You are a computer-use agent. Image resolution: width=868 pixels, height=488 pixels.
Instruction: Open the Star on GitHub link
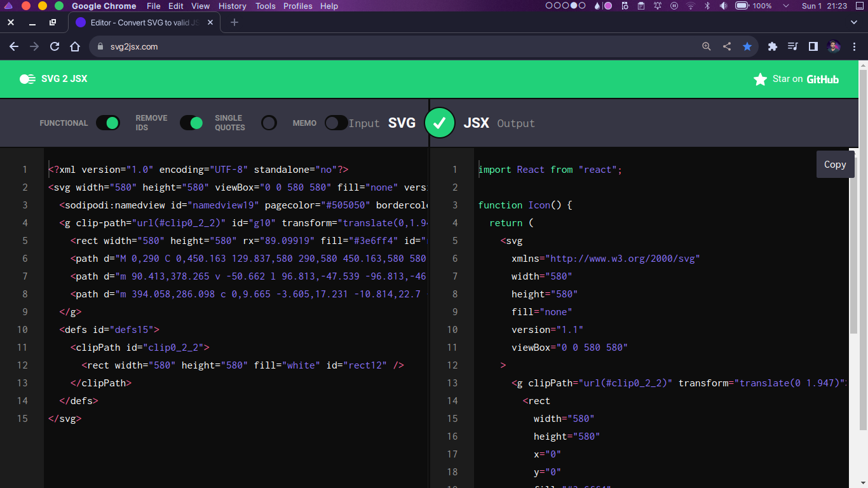[x=796, y=79]
